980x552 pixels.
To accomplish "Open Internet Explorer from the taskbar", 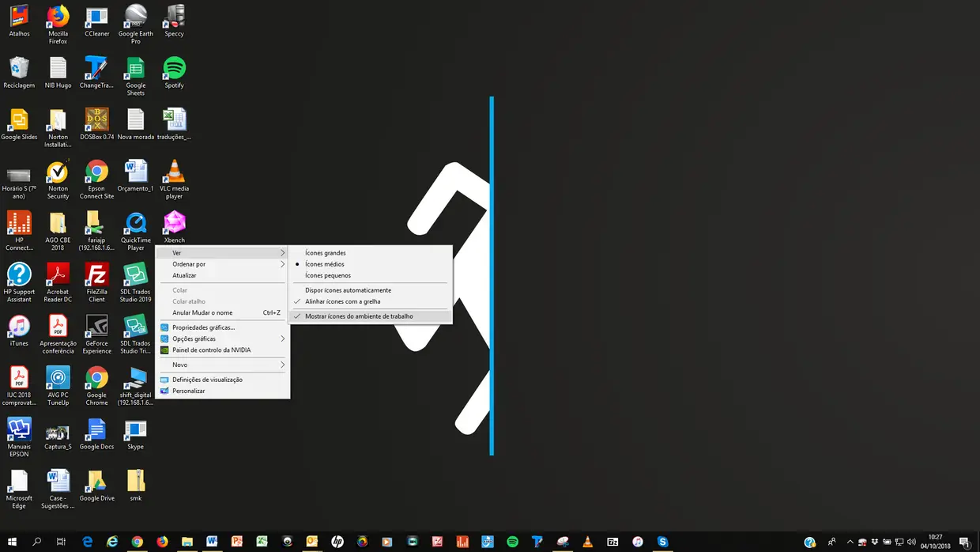I will tap(112, 542).
